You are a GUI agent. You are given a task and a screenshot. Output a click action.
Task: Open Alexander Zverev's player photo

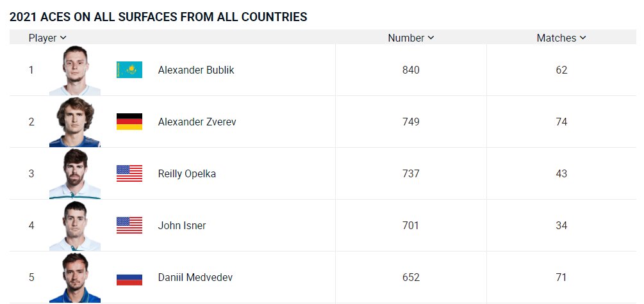point(75,122)
